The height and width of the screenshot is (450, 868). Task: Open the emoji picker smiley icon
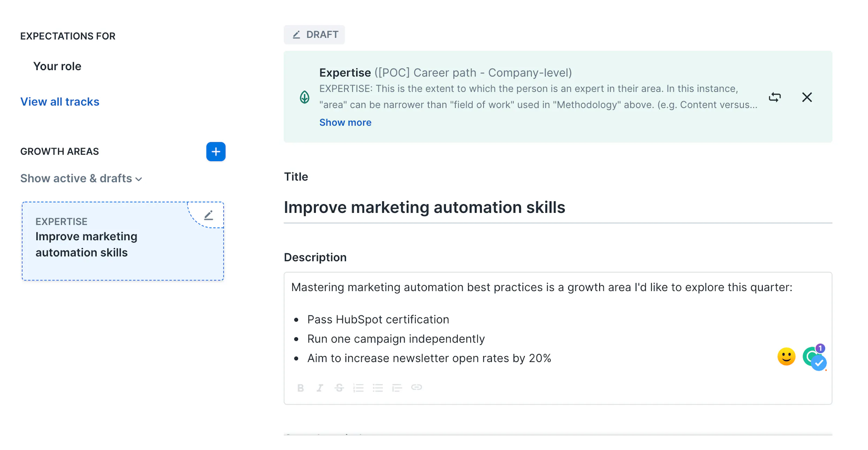(x=786, y=357)
